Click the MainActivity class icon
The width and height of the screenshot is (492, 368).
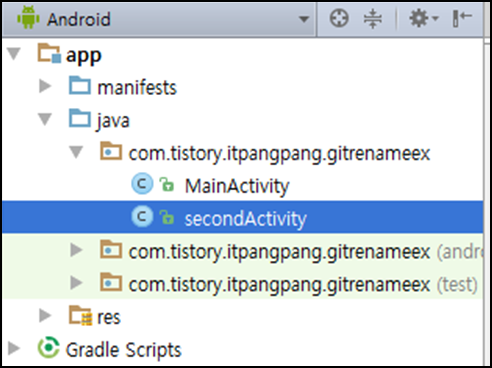click(142, 184)
